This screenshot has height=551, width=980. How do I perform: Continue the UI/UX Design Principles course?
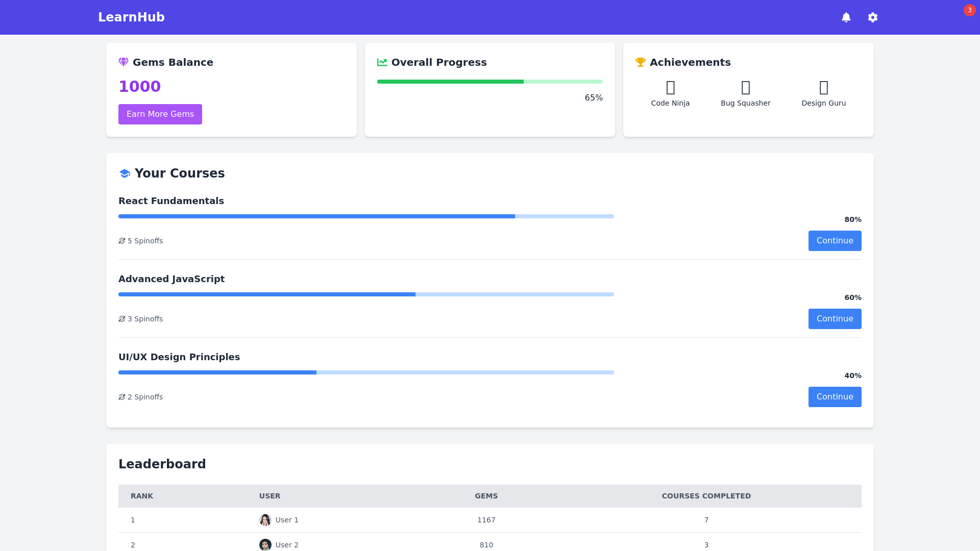[835, 397]
